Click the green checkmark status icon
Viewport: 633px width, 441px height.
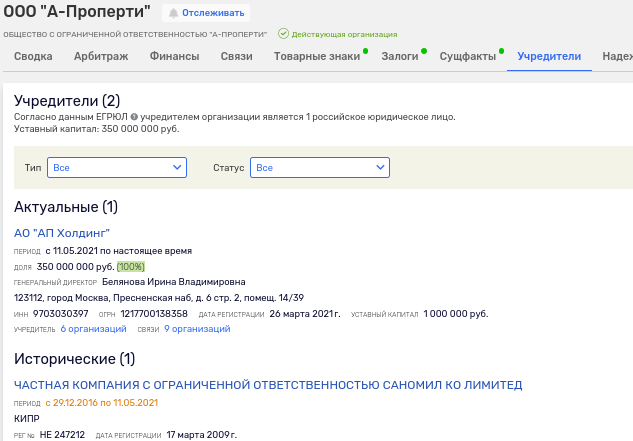pyautogui.click(x=283, y=34)
